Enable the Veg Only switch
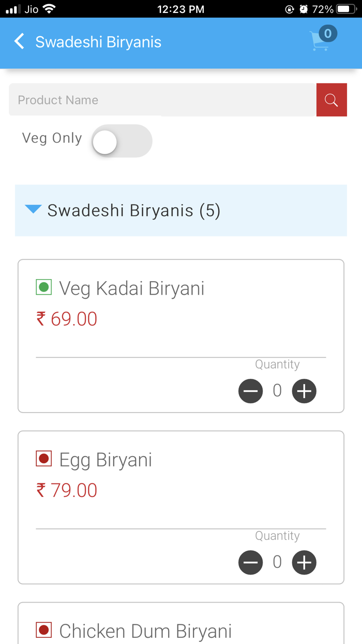This screenshot has height=644, width=362. pyautogui.click(x=122, y=140)
